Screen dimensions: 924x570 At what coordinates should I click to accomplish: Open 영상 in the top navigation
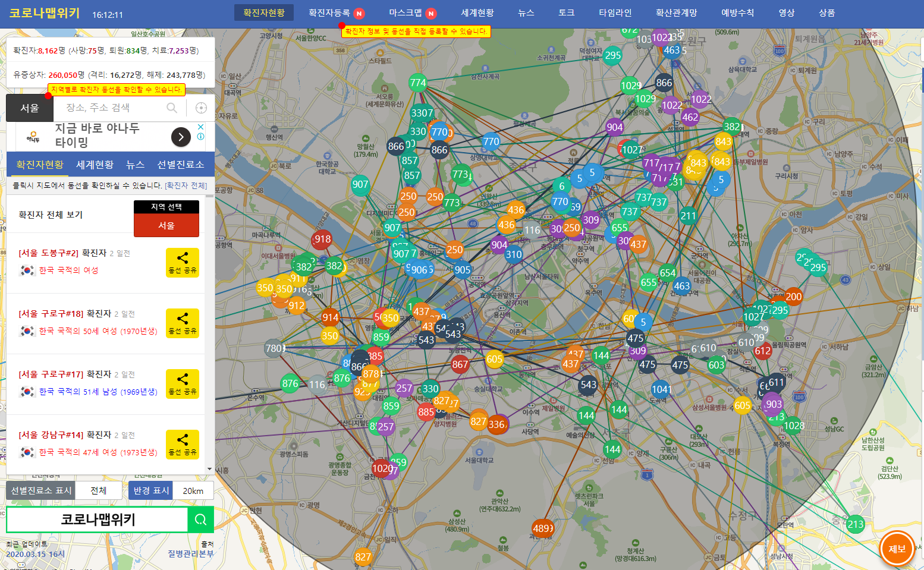tap(787, 12)
